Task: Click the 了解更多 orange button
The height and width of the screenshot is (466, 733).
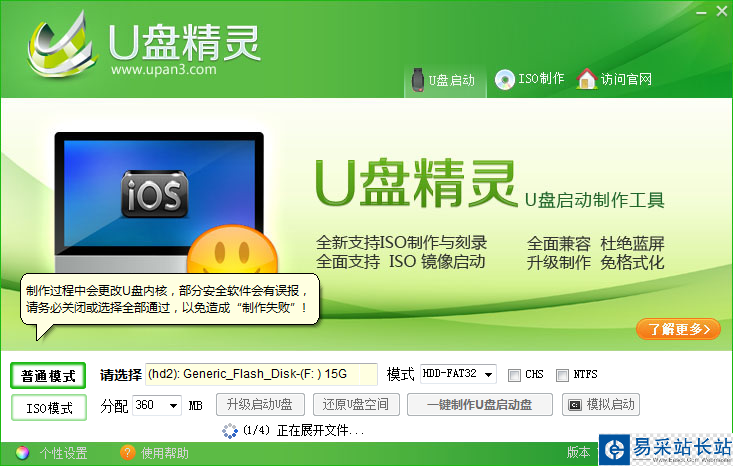Action: click(678, 329)
